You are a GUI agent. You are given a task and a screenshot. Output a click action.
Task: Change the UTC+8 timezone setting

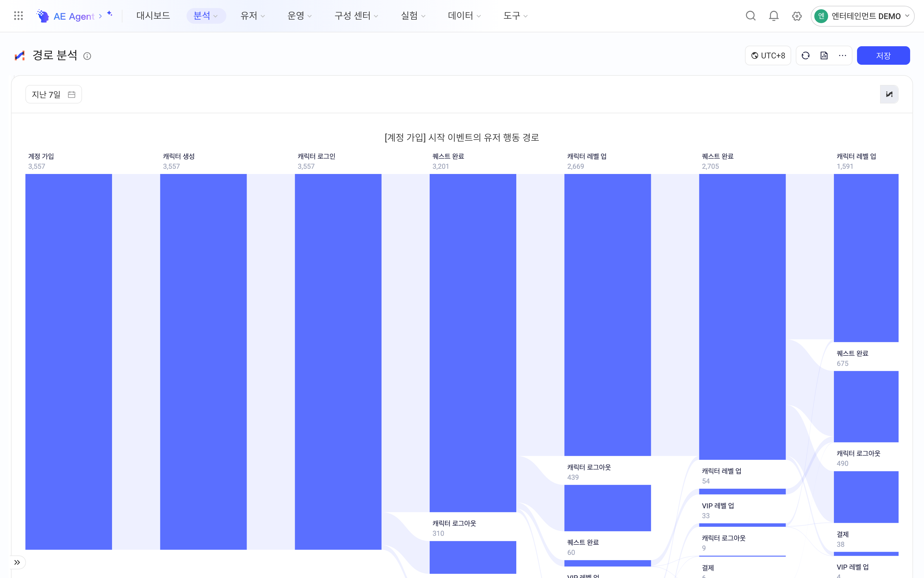(x=768, y=56)
